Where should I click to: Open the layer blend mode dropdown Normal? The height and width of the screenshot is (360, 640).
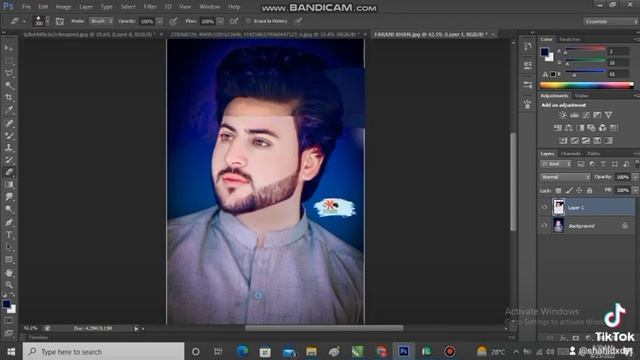565,177
